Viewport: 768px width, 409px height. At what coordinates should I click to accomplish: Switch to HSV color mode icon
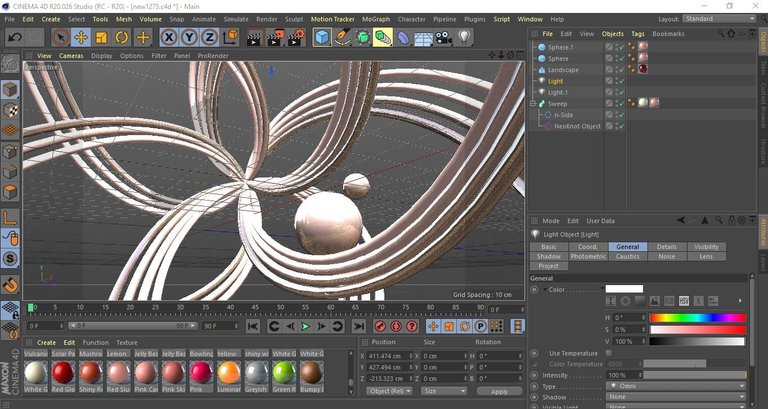pyautogui.click(x=684, y=301)
